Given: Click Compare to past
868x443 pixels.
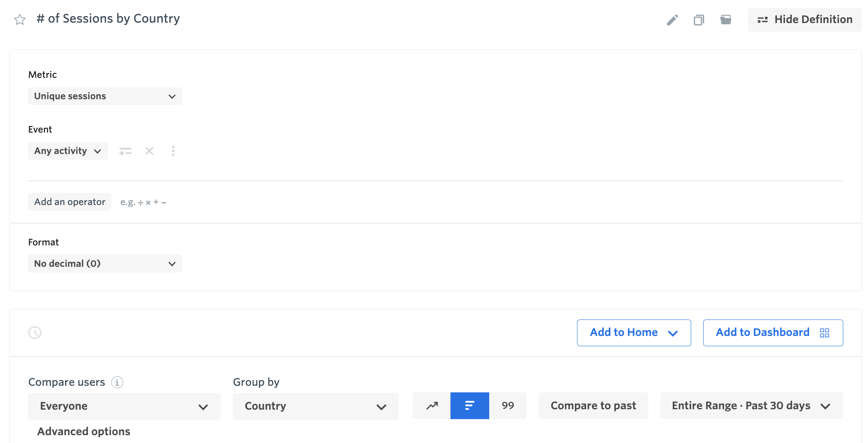Looking at the screenshot, I should (x=593, y=406).
